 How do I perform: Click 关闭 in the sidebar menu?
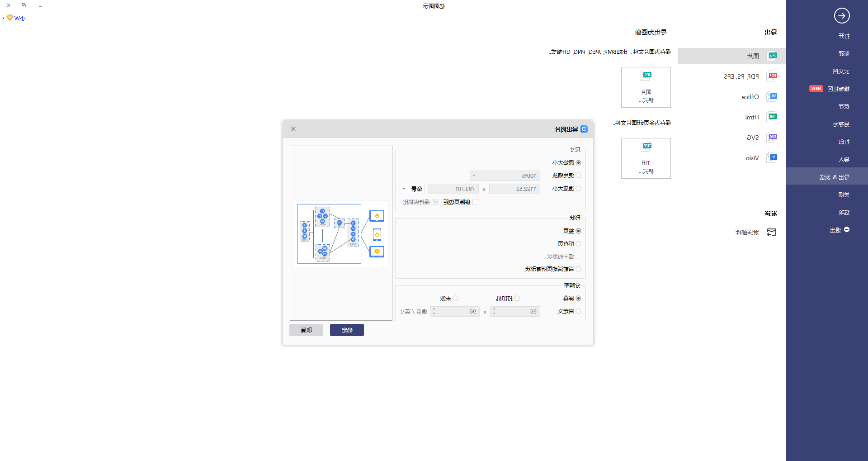click(844, 195)
